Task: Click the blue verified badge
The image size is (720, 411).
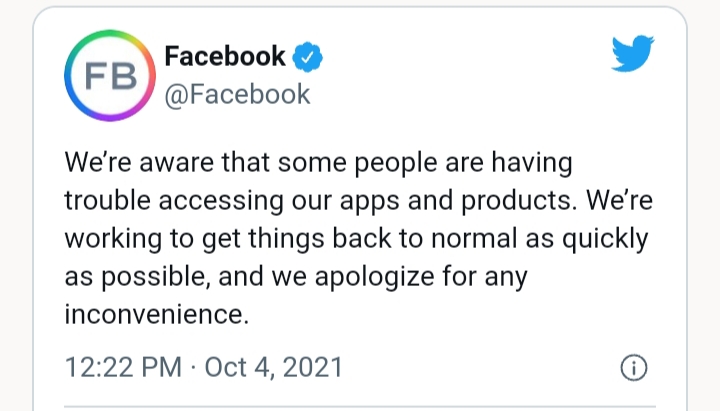Action: tap(308, 57)
